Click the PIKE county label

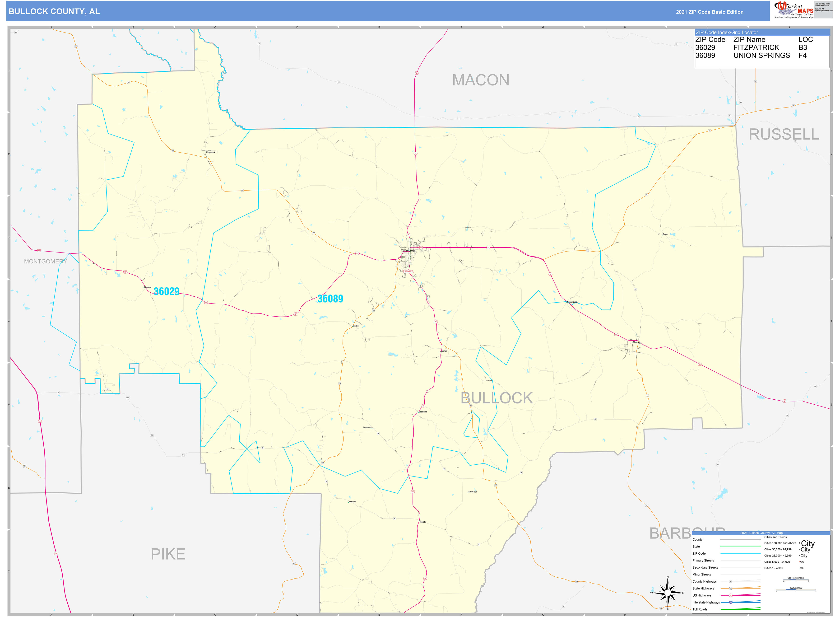(x=168, y=554)
